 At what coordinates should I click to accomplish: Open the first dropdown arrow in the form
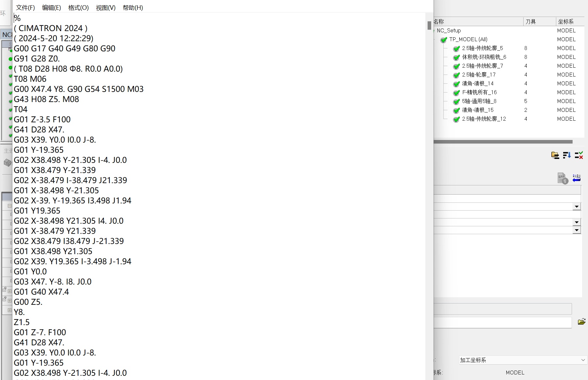pyautogui.click(x=577, y=207)
